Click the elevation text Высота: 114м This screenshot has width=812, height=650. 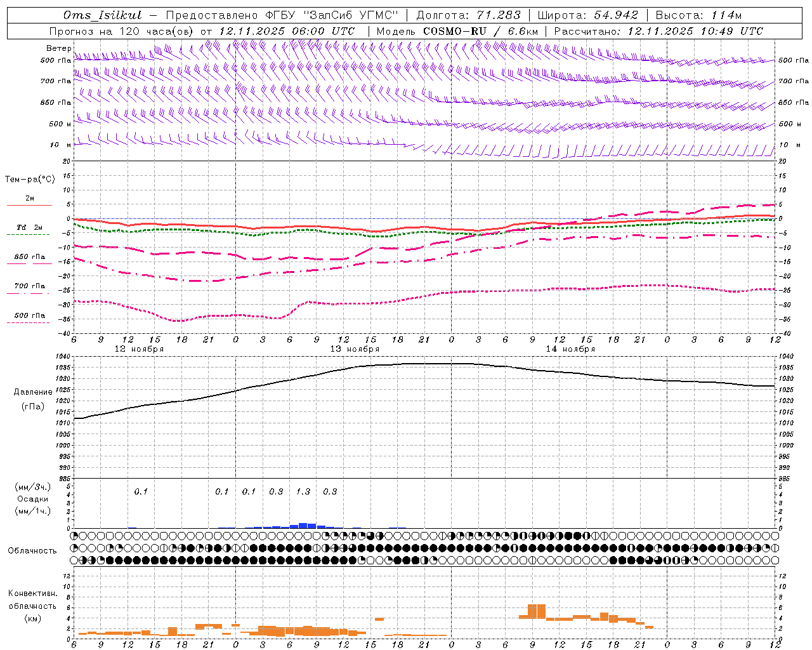(698, 15)
